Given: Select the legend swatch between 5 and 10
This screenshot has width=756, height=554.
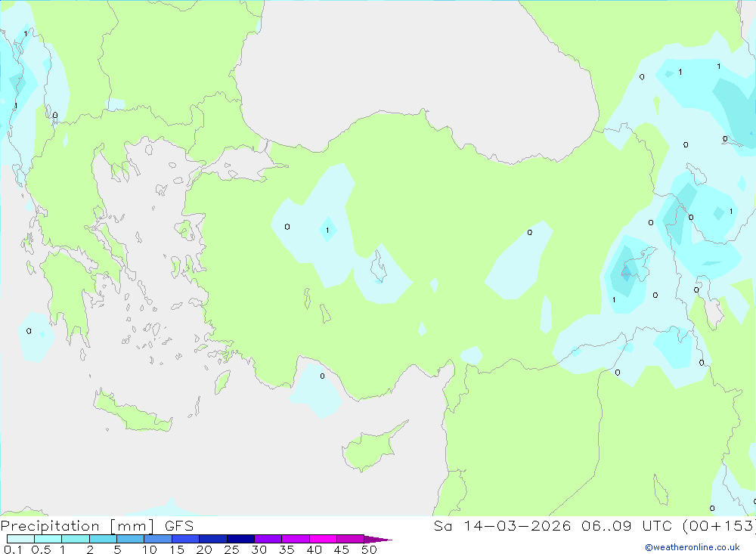Looking at the screenshot, I should click(x=131, y=539).
